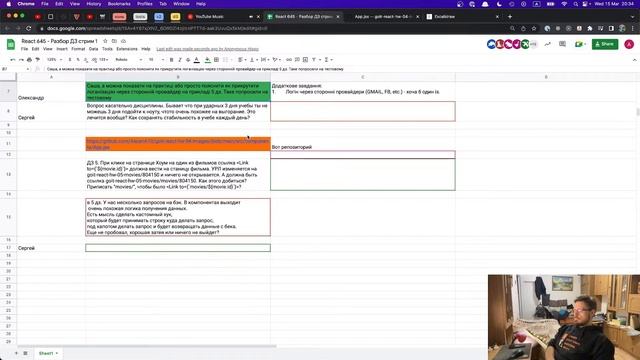Click the Last edit history link
The image size is (640, 360).
click(x=207, y=49)
